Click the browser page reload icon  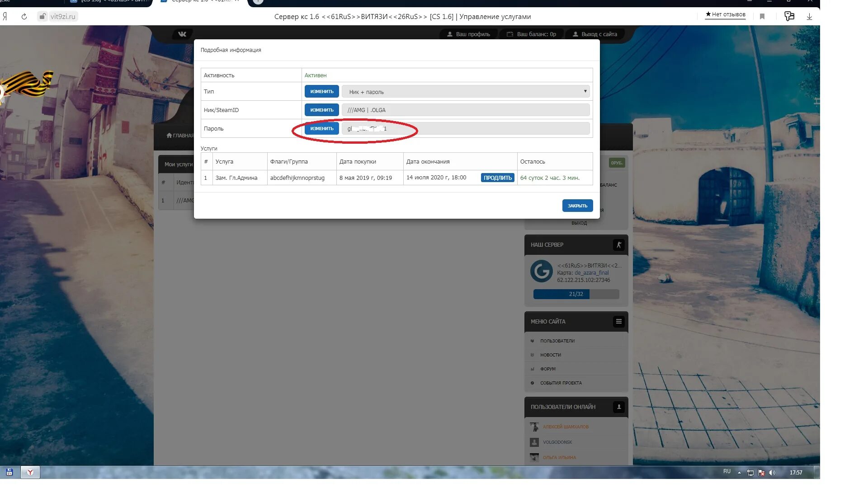(24, 17)
